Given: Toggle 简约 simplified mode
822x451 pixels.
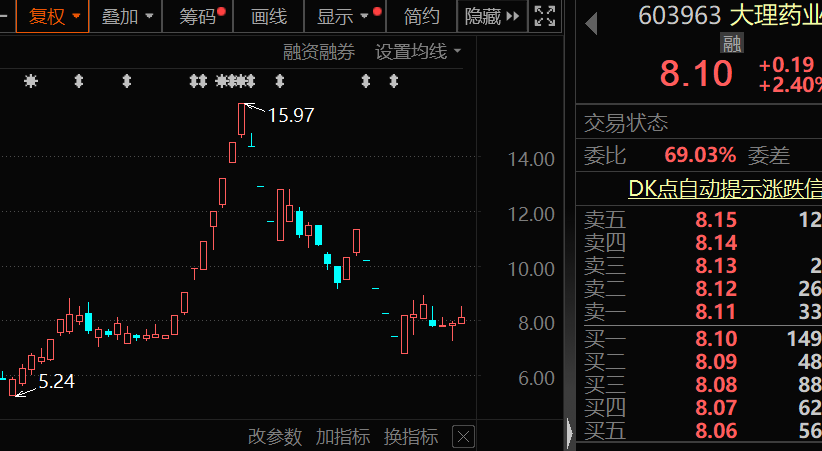Looking at the screenshot, I should 421,16.
